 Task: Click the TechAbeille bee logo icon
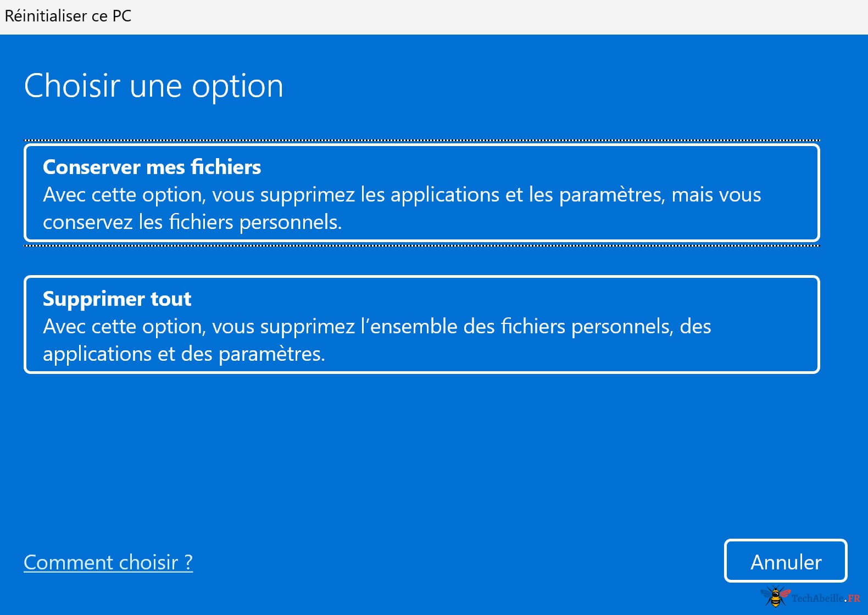[x=775, y=596]
